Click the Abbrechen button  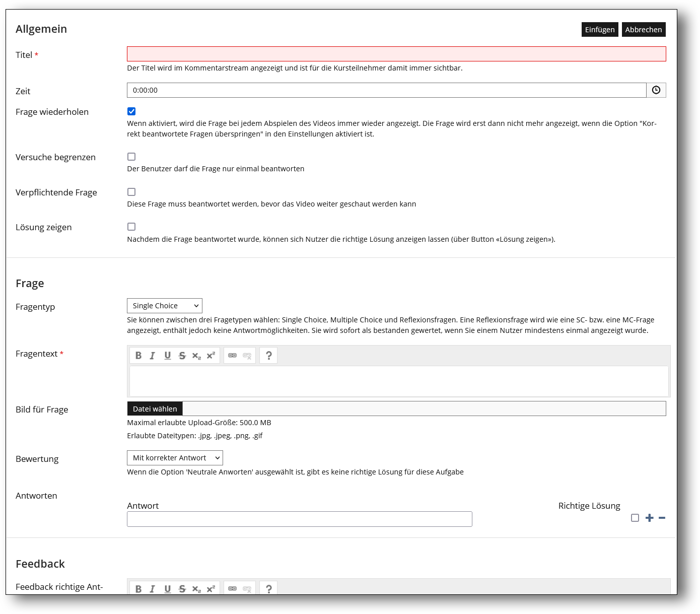[x=644, y=30]
